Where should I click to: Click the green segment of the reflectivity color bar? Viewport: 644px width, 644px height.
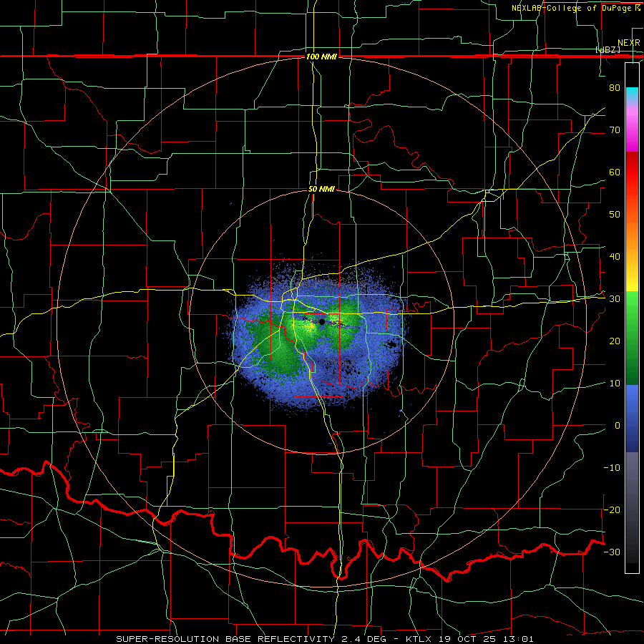click(632, 338)
